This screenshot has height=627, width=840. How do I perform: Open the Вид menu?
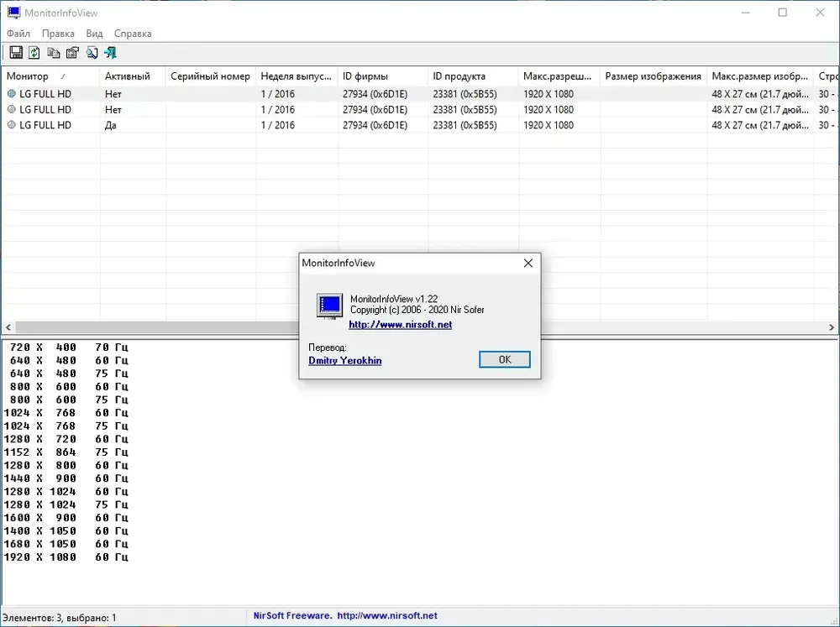coord(94,34)
